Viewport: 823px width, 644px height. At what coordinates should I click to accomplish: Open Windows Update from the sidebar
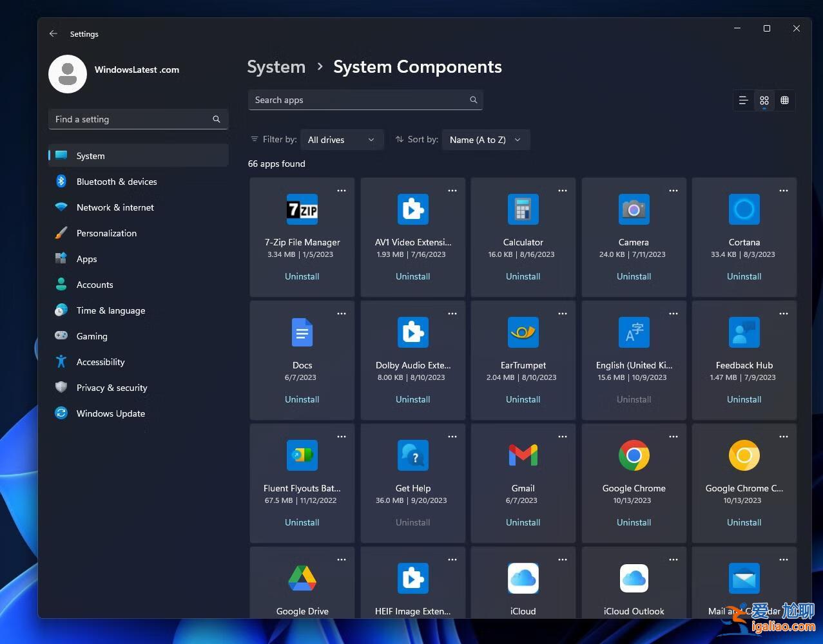110,413
